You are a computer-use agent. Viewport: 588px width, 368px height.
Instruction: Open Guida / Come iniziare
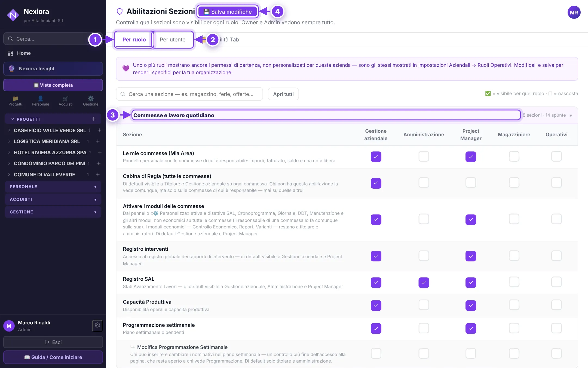point(53,357)
